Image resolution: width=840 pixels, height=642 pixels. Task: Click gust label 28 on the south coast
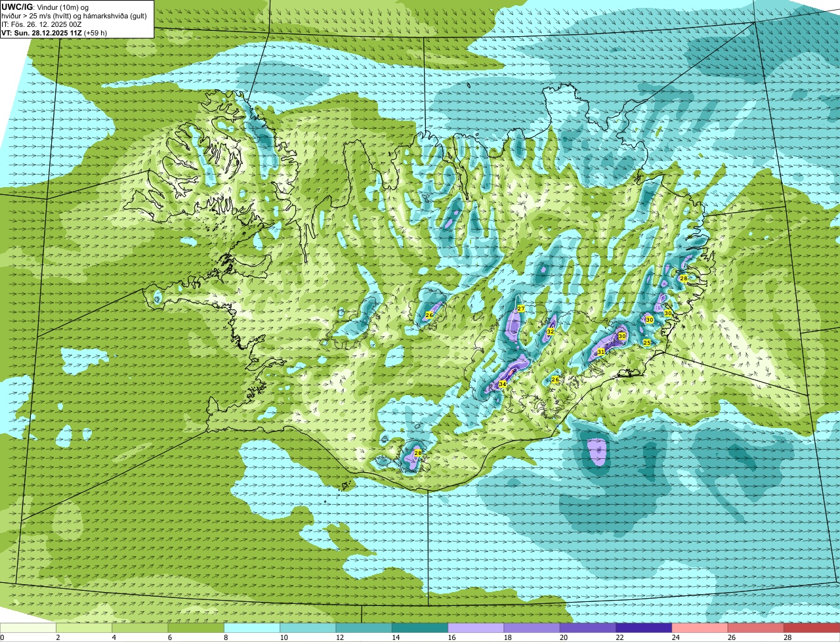[417, 453]
